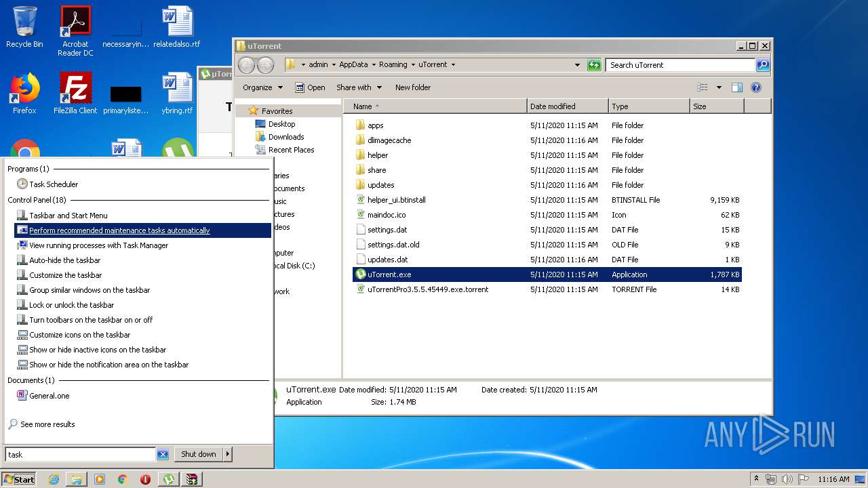The image size is (868, 488).
Task: Expand the AppData breadcrumb arrow
Action: [x=373, y=65]
